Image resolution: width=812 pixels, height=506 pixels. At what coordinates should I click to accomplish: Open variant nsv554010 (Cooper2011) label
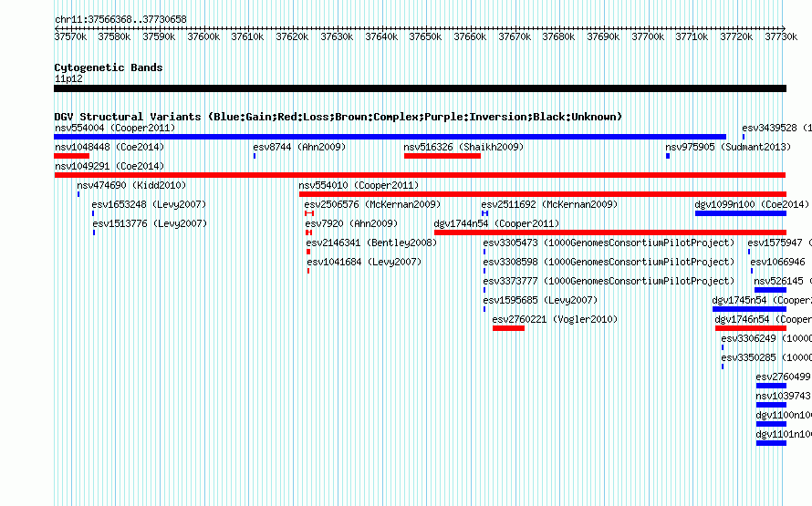point(359,185)
